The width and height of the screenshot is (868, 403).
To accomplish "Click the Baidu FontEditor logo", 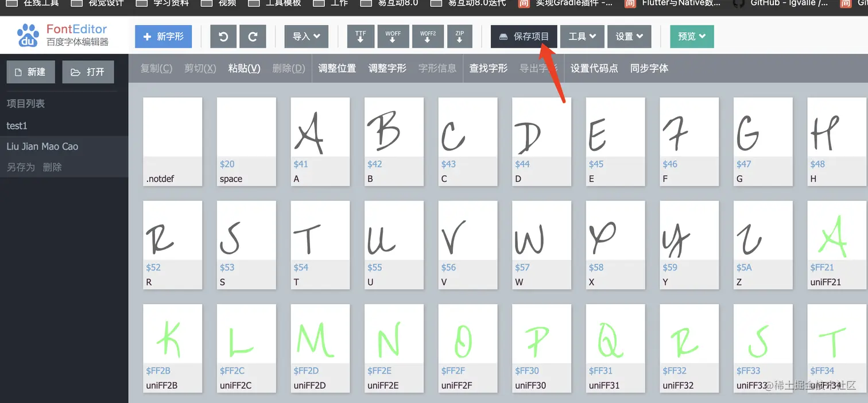I will pos(62,35).
